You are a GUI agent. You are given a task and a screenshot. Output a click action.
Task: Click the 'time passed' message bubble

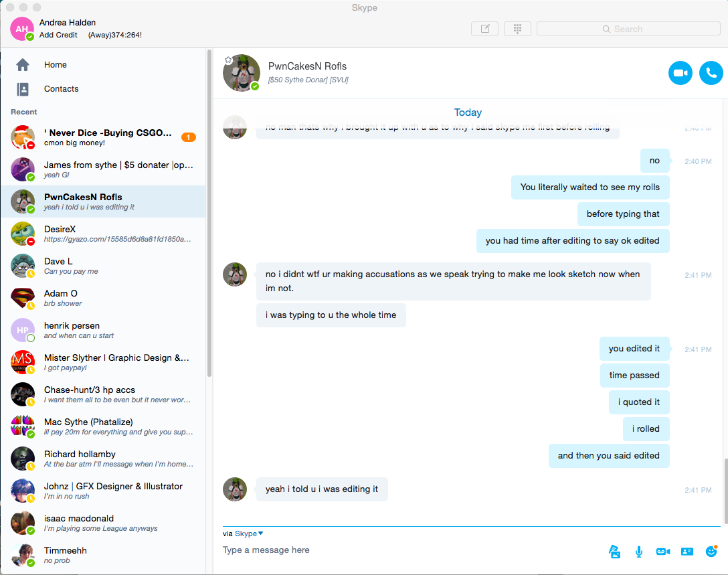click(634, 376)
